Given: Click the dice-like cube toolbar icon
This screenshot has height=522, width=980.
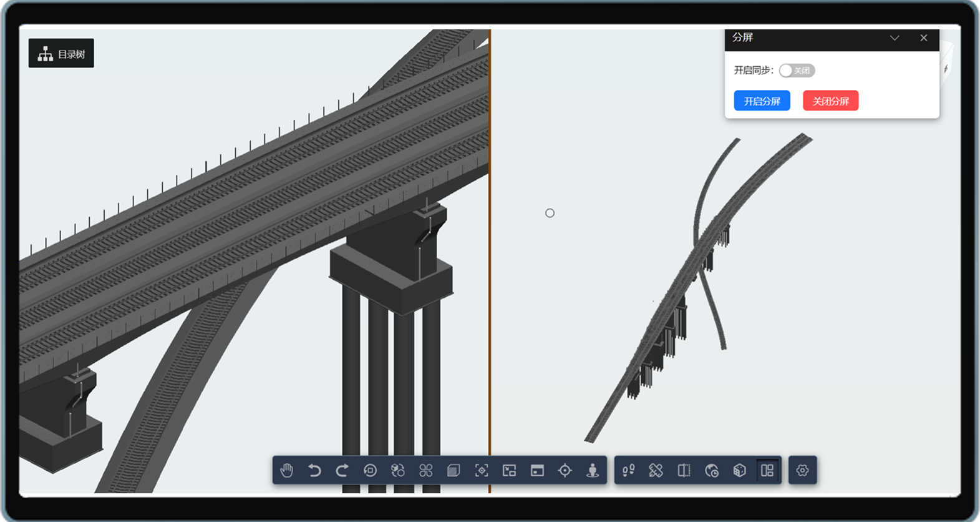Looking at the screenshot, I should tap(739, 470).
